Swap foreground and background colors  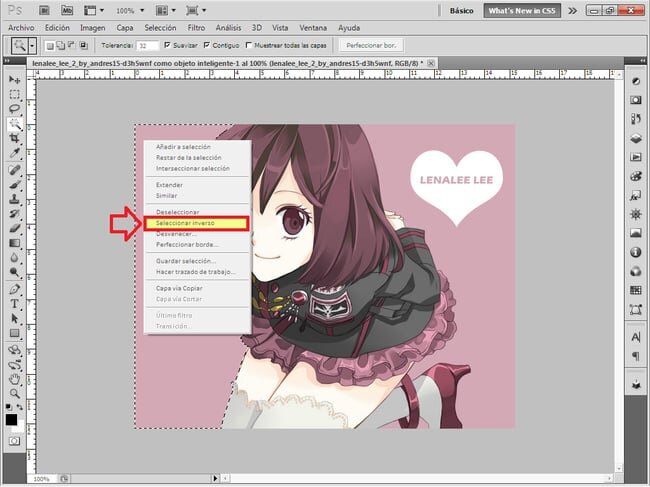point(19,407)
